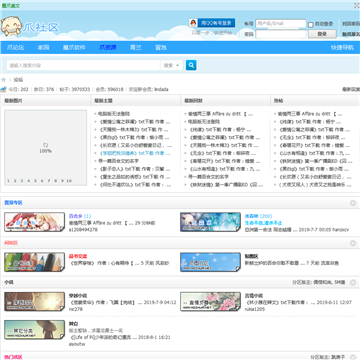360x360 pixels.
Task: Open the search type dropdown
Action: click(171, 65)
